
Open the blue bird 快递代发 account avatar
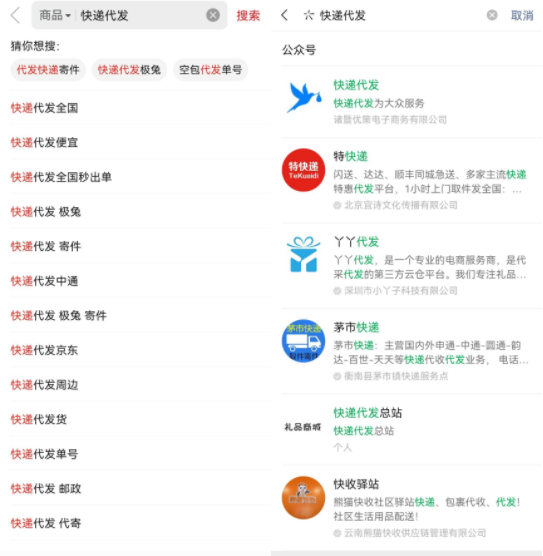[304, 97]
